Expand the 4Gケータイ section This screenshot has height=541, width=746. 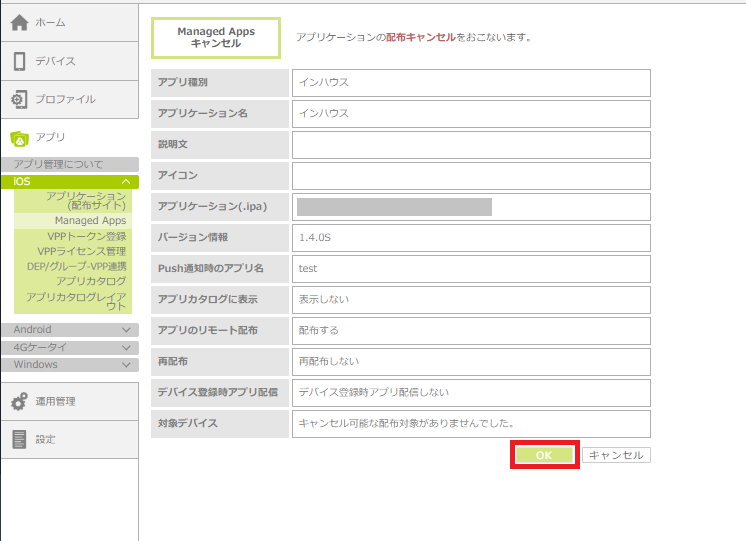(x=126, y=347)
